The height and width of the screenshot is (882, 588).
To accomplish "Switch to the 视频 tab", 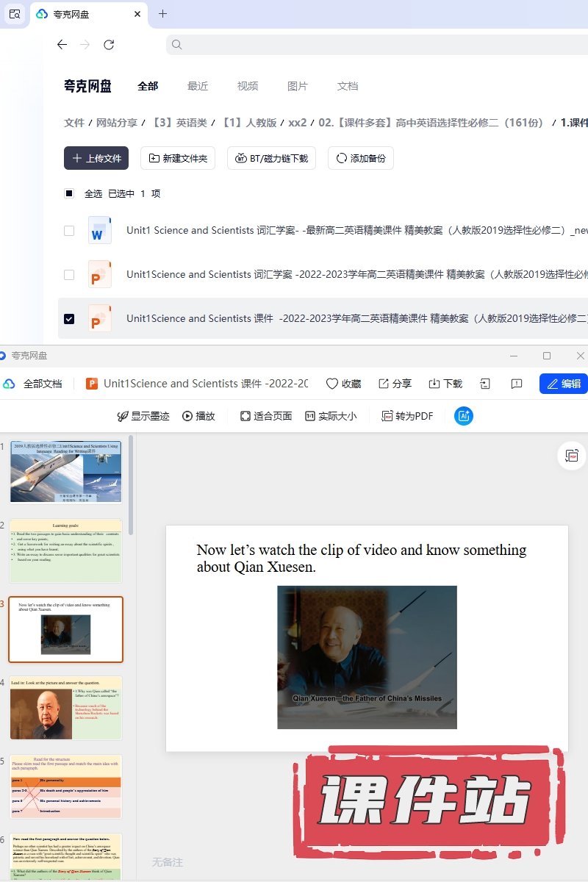I will [x=248, y=86].
